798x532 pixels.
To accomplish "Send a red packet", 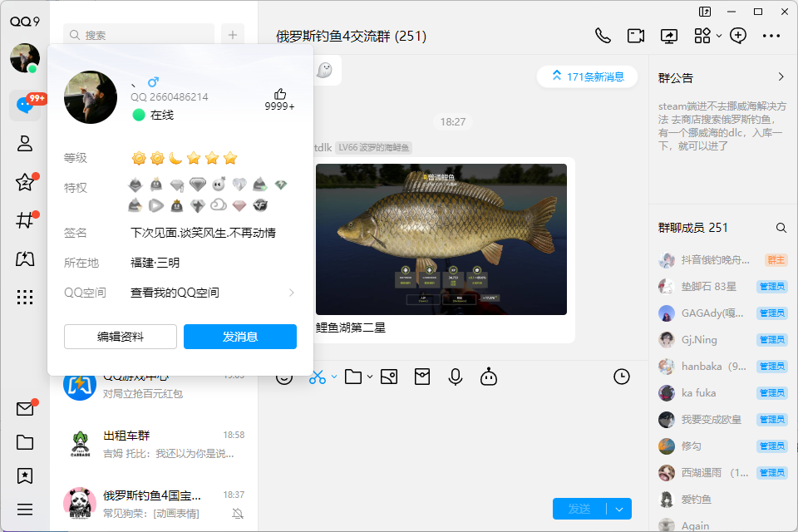I will point(422,377).
